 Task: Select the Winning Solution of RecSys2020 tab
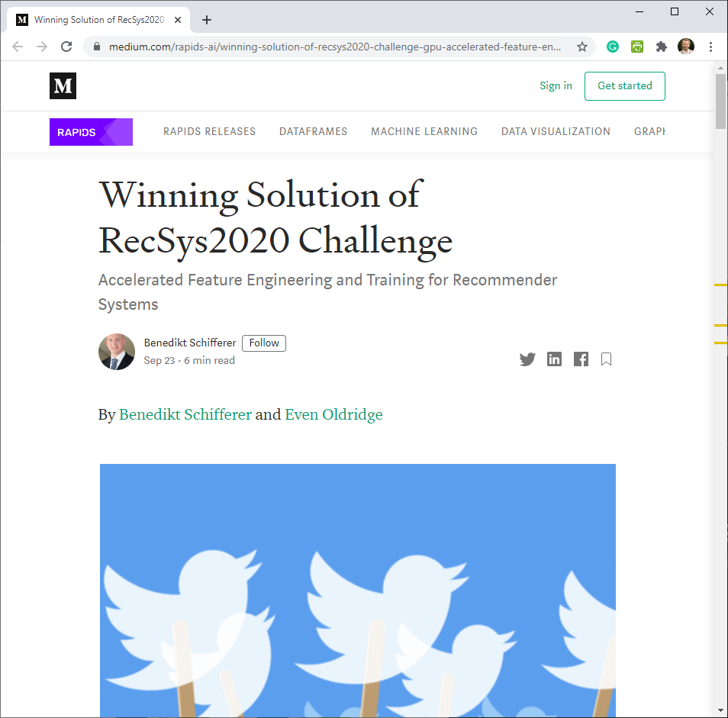[x=98, y=20]
